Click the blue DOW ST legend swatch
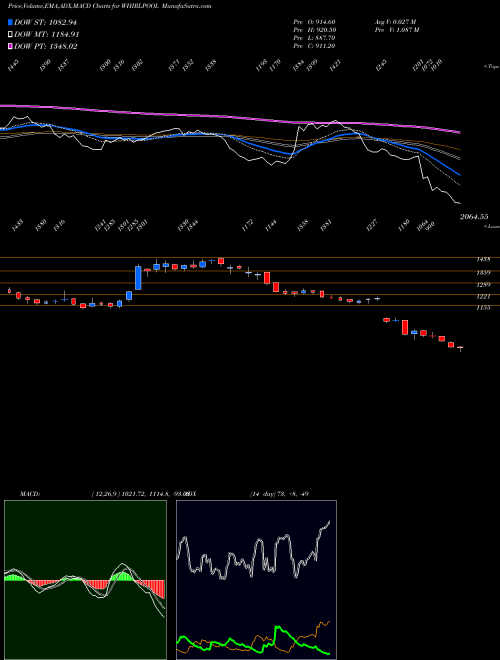The height and width of the screenshot is (660, 500). click(10, 22)
